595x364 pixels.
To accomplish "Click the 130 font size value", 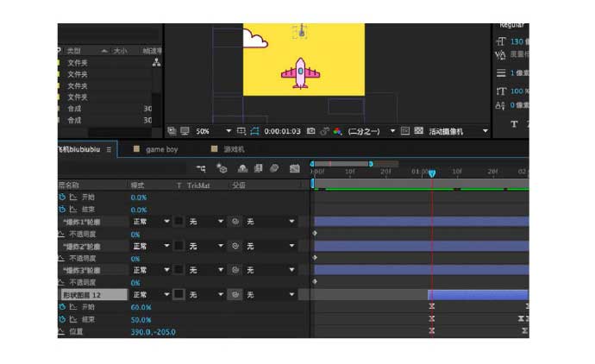I will pos(517,41).
